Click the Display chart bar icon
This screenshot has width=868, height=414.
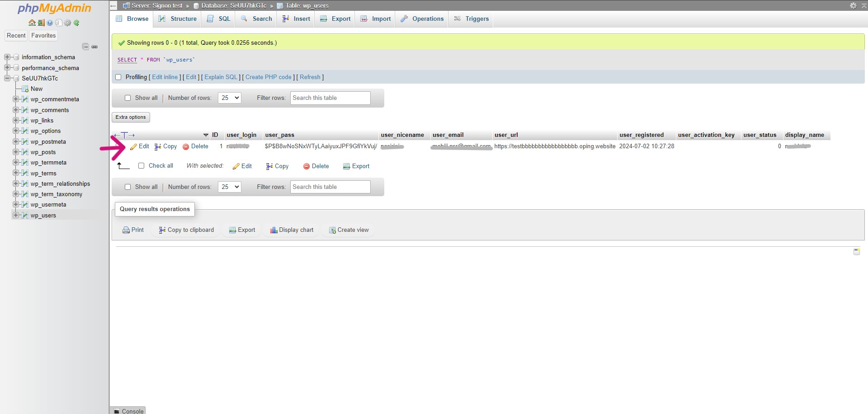274,230
